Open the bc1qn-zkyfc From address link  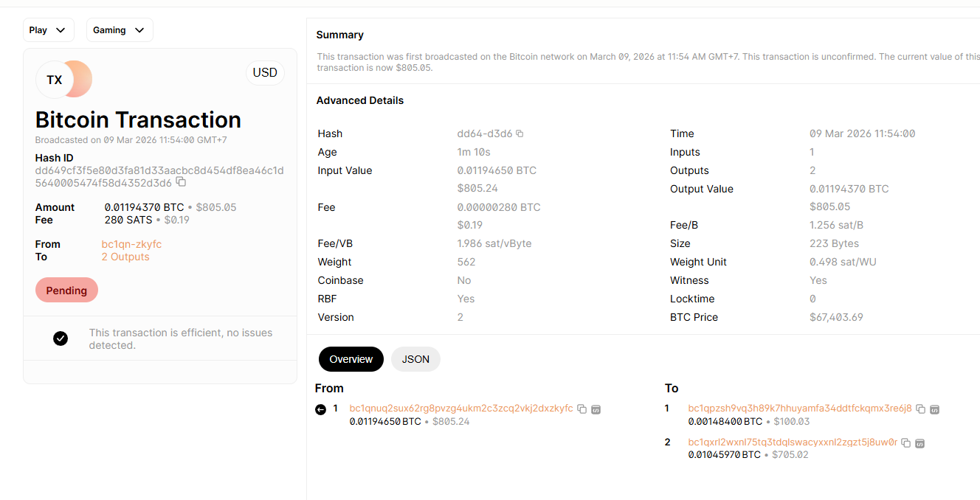point(131,244)
